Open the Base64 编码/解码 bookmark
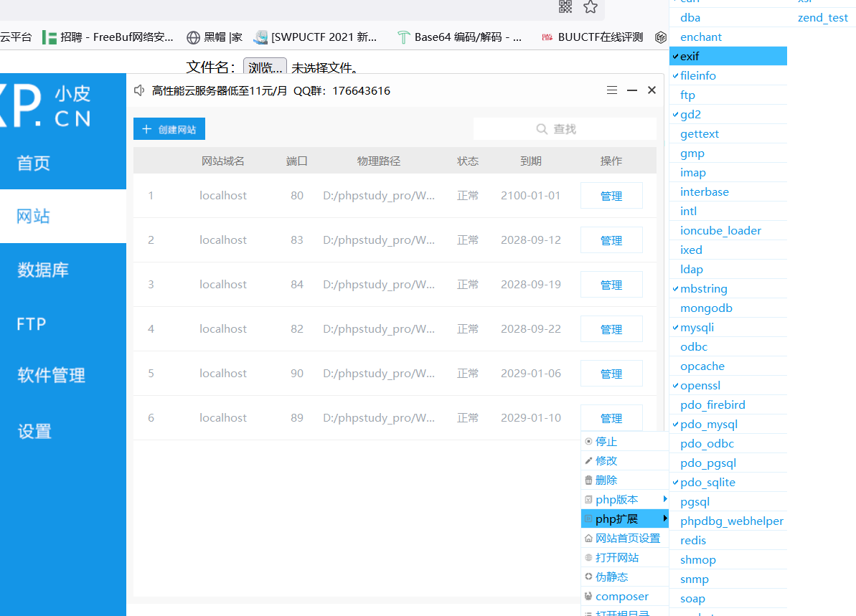The image size is (856, 616). point(459,37)
